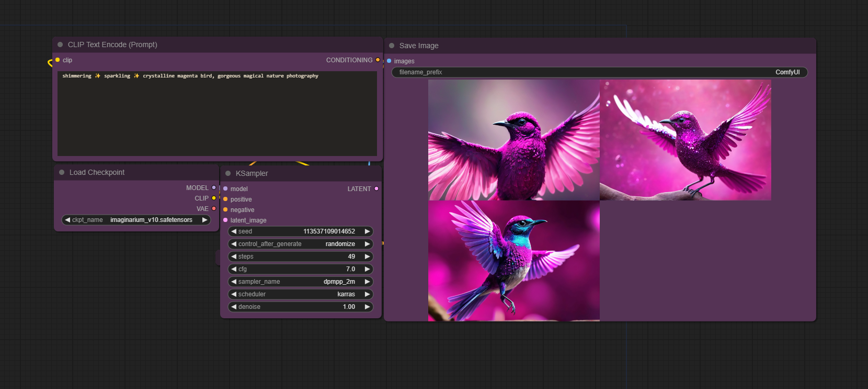Collapse the Save Image node via title dot

pos(392,46)
